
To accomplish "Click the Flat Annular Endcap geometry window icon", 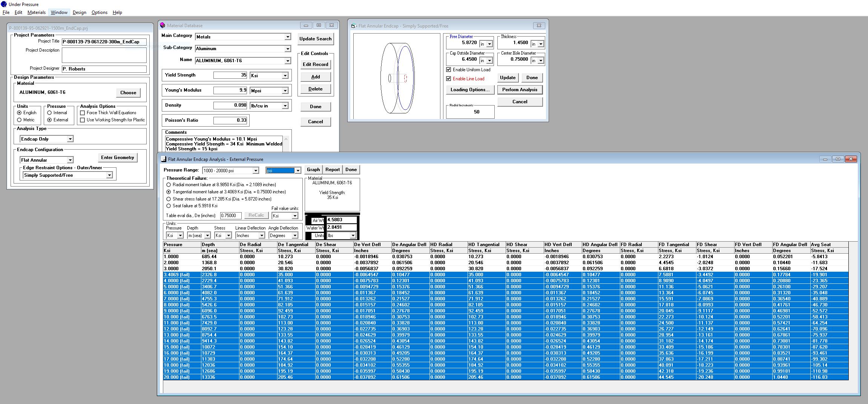I will [353, 26].
